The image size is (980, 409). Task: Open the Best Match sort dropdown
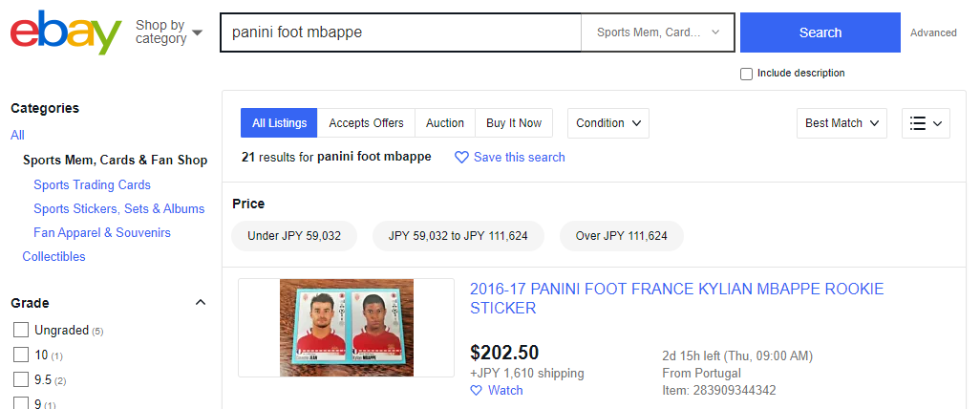pos(842,123)
